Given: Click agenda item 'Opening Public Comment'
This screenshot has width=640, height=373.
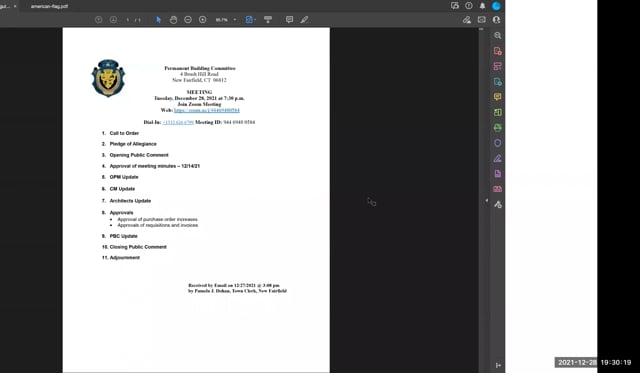Looking at the screenshot, I should [x=139, y=155].
